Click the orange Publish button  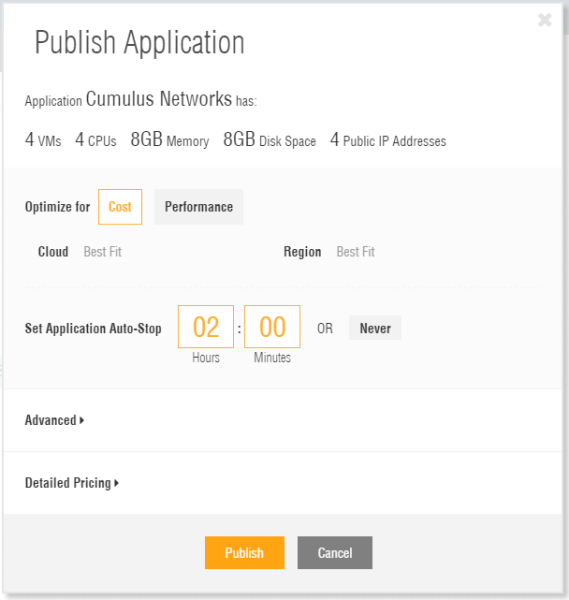click(245, 553)
